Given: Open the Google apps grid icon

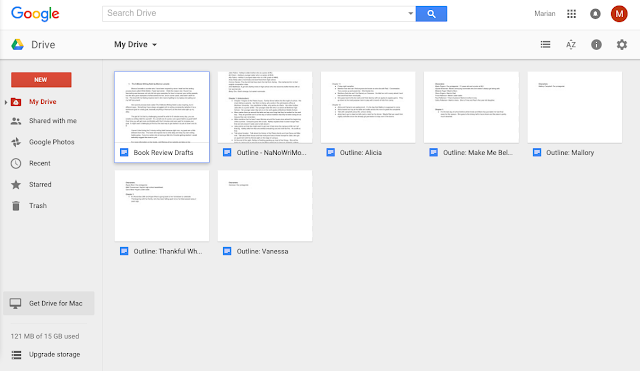Looking at the screenshot, I should point(571,14).
